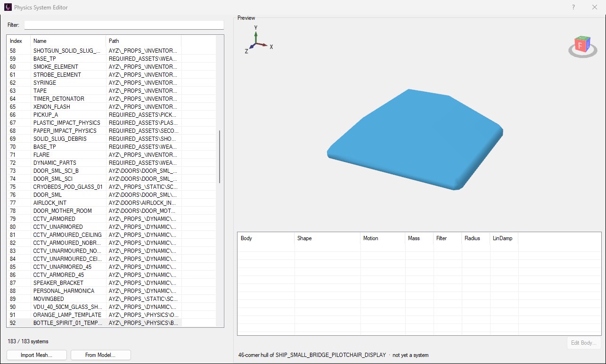
Task: Sort by the Name column header
Action: pos(68,41)
